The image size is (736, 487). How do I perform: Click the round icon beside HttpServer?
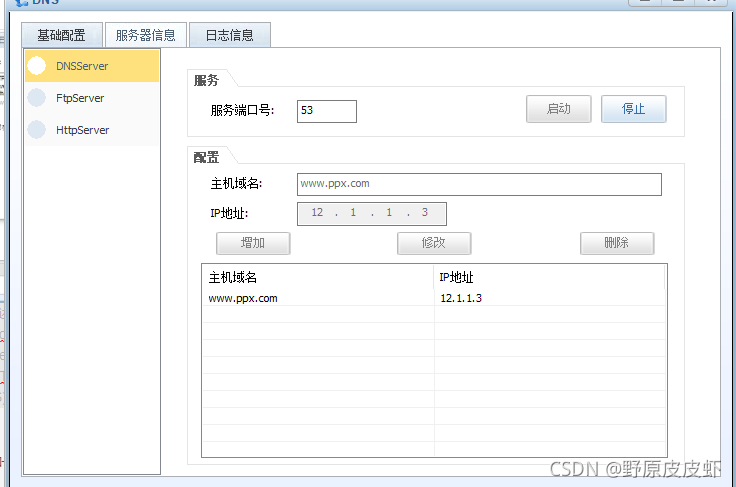[x=37, y=130]
